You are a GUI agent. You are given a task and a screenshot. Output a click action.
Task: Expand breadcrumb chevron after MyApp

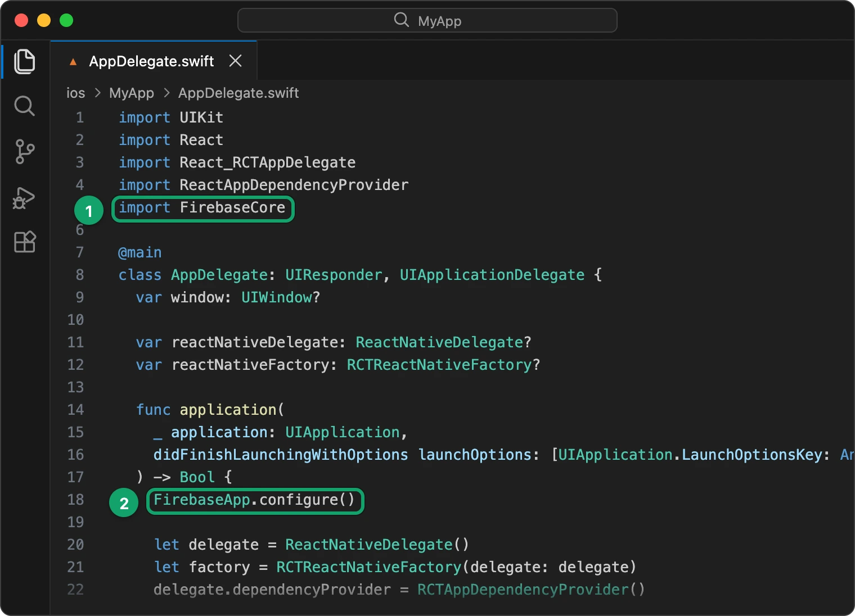pos(166,93)
